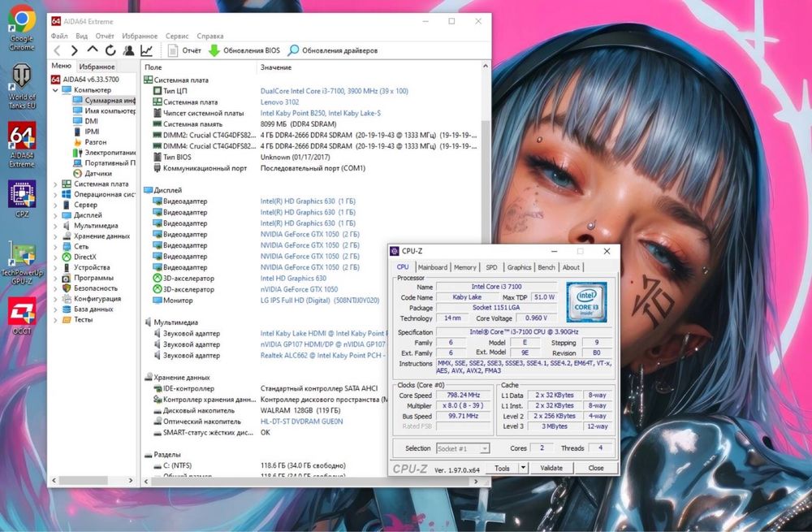Select the DMI tree item
812x532 pixels.
[85, 121]
